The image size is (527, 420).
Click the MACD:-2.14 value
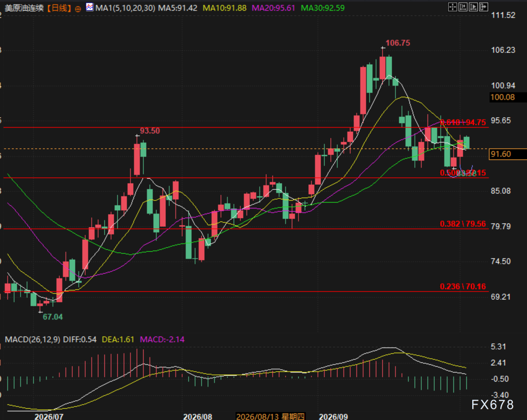162,339
